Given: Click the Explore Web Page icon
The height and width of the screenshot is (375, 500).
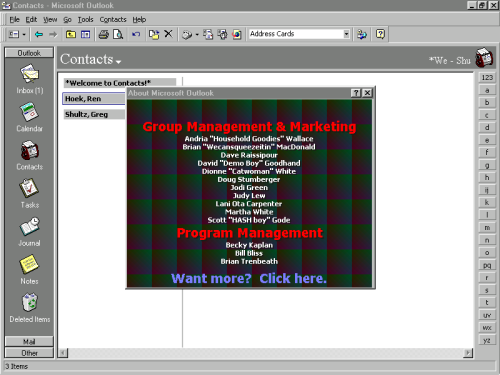Looking at the screenshot, I should pos(237,34).
